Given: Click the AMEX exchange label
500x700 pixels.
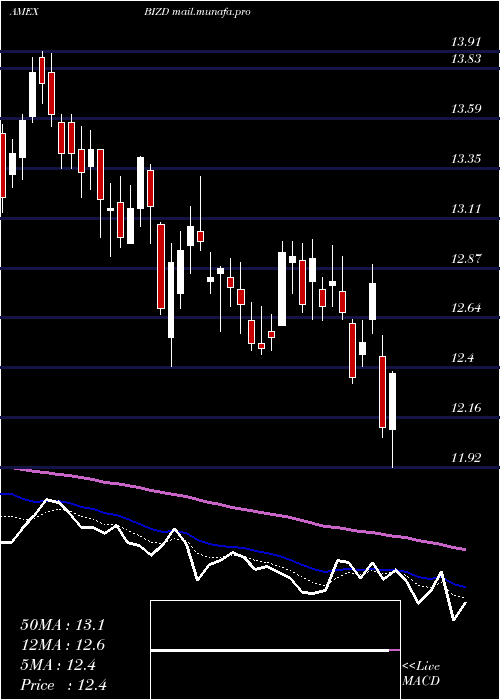Looking at the screenshot, I should click(24, 12).
